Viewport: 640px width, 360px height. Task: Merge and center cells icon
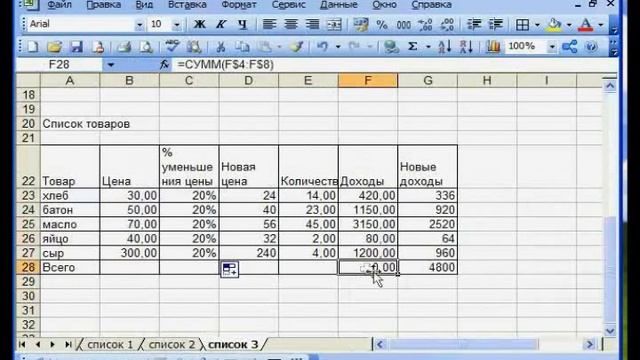(x=334, y=24)
